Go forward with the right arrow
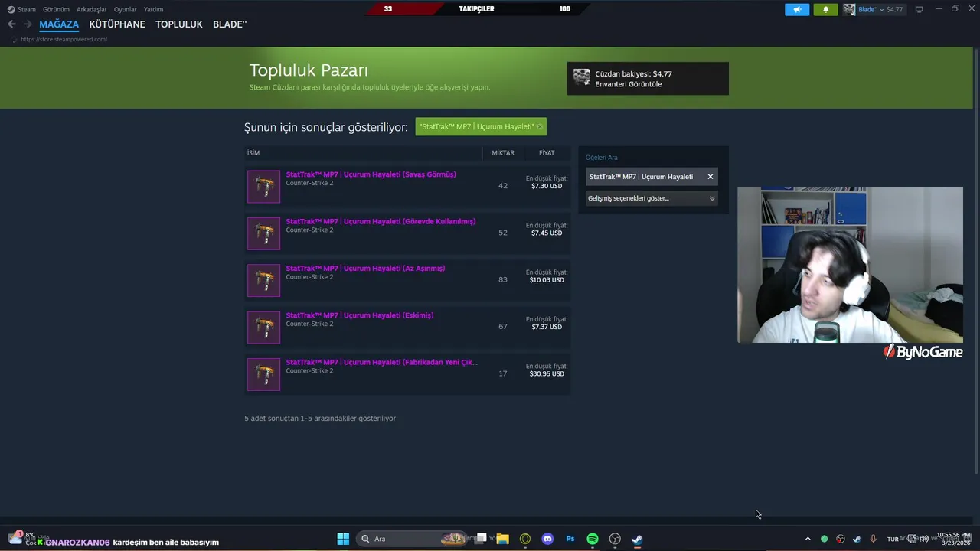Viewport: 980px width, 551px height. (x=28, y=24)
